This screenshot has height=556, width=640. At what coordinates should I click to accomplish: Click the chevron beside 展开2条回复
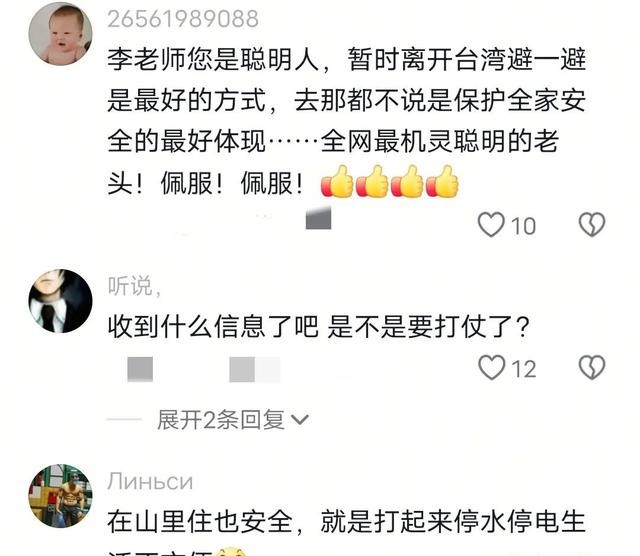300,420
